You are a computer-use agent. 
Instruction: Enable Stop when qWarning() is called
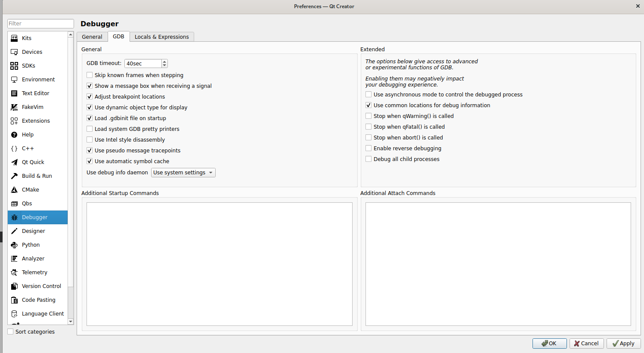[368, 116]
